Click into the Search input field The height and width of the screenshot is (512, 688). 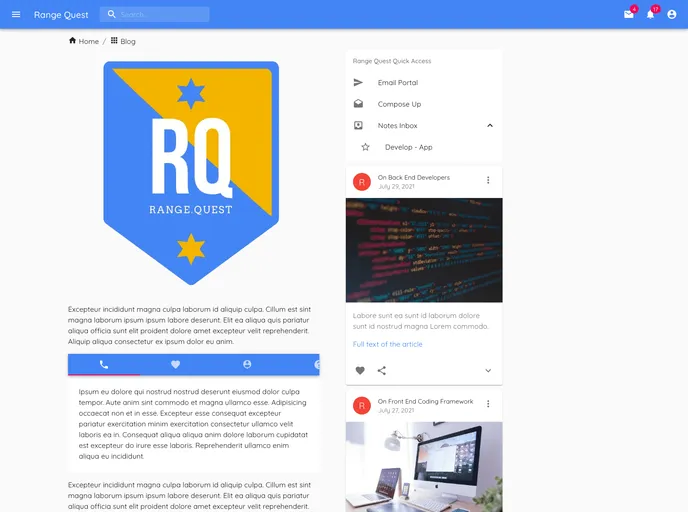point(160,14)
